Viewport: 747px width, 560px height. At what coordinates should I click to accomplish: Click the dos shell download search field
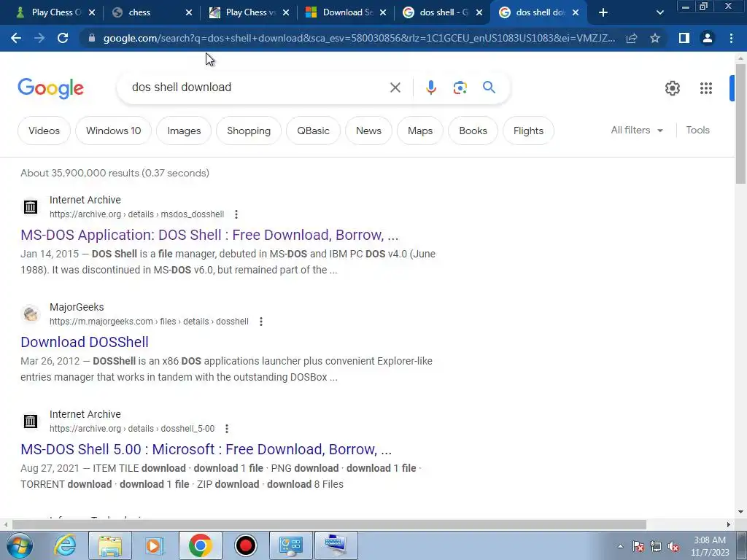coord(258,87)
